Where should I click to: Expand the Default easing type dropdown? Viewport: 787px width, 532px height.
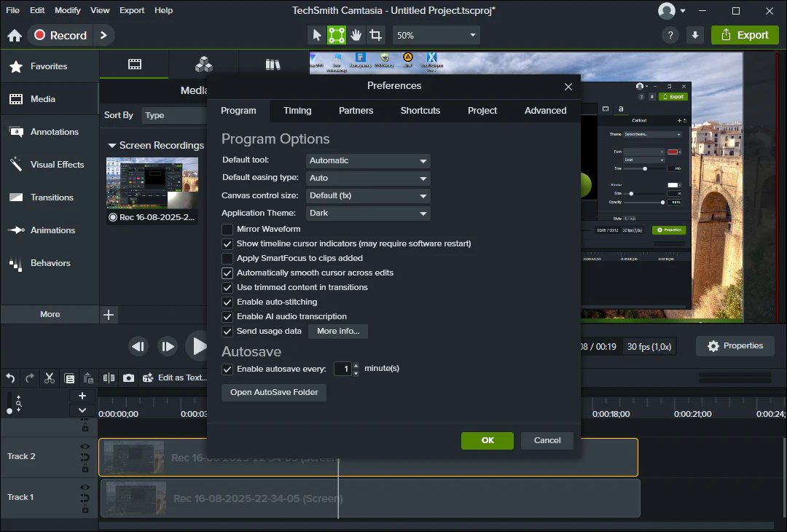(x=368, y=178)
